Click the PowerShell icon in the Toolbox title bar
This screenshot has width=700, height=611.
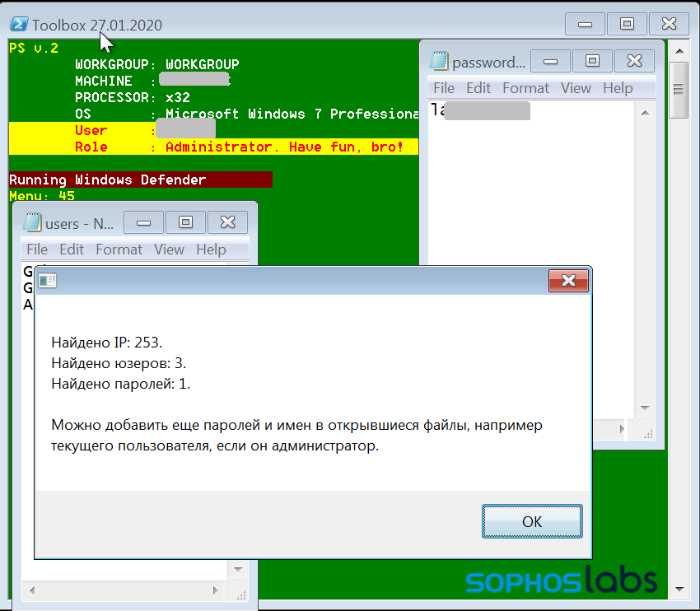pyautogui.click(x=19, y=24)
